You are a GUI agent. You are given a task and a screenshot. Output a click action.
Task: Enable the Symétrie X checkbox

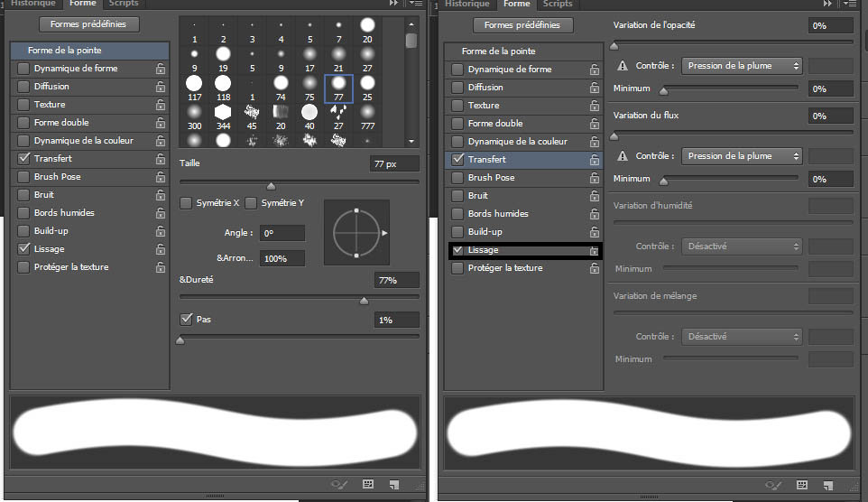tap(186, 203)
